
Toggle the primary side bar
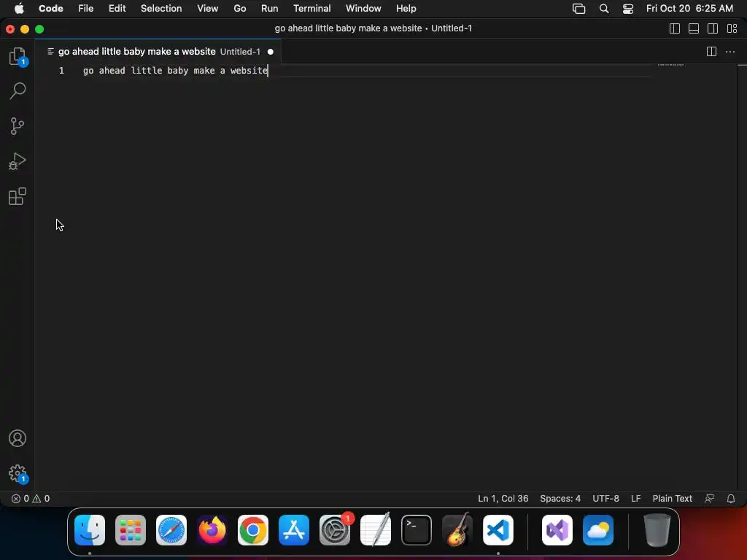[675, 28]
